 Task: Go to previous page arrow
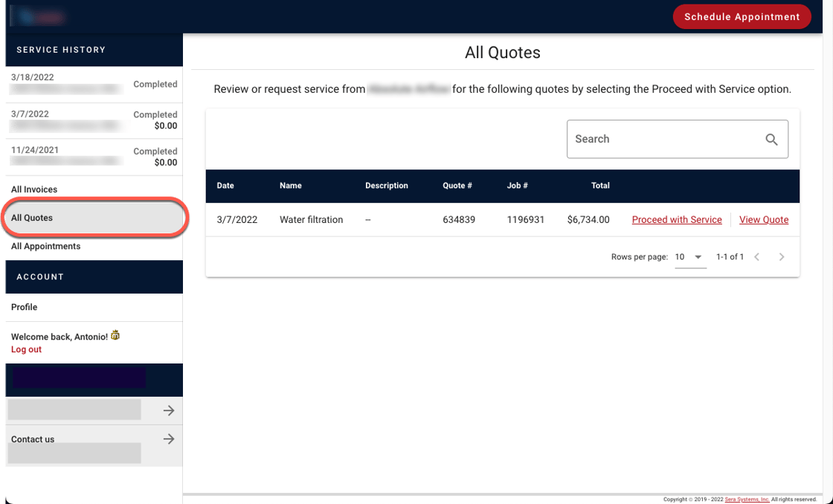[x=756, y=257]
